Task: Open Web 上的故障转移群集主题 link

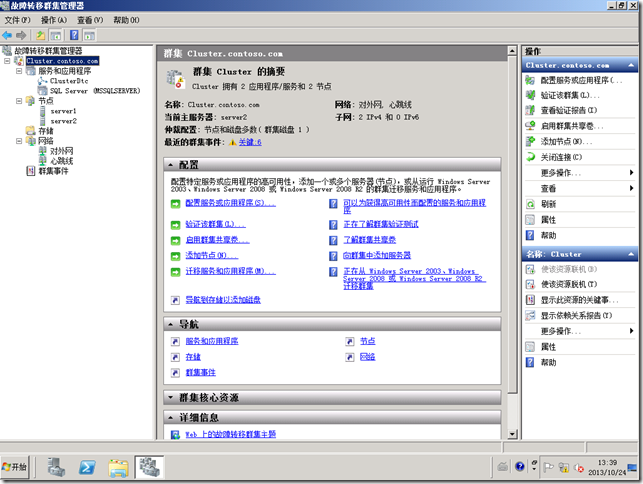Action: 230,434
